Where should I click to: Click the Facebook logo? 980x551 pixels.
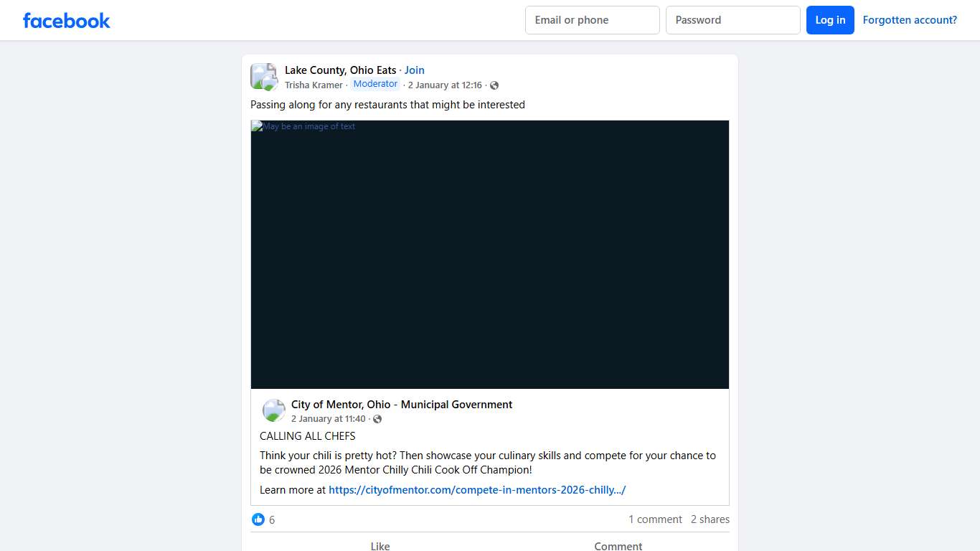66,20
